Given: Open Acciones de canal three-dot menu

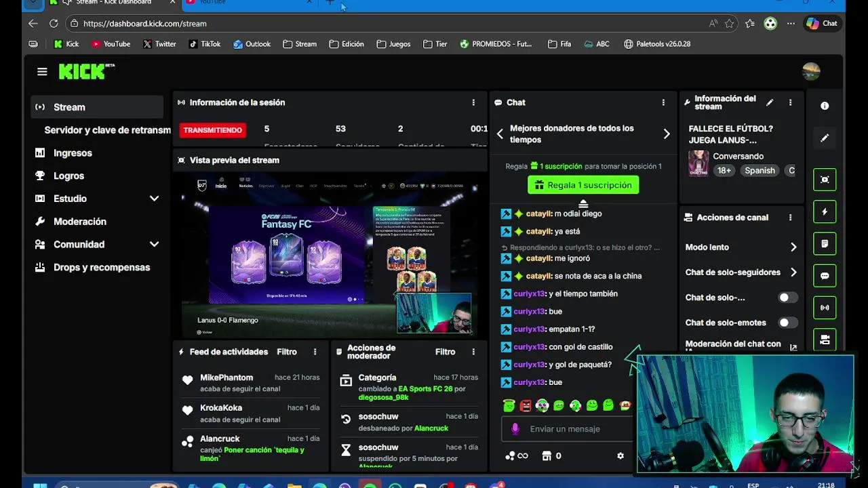Looking at the screenshot, I should [x=790, y=218].
